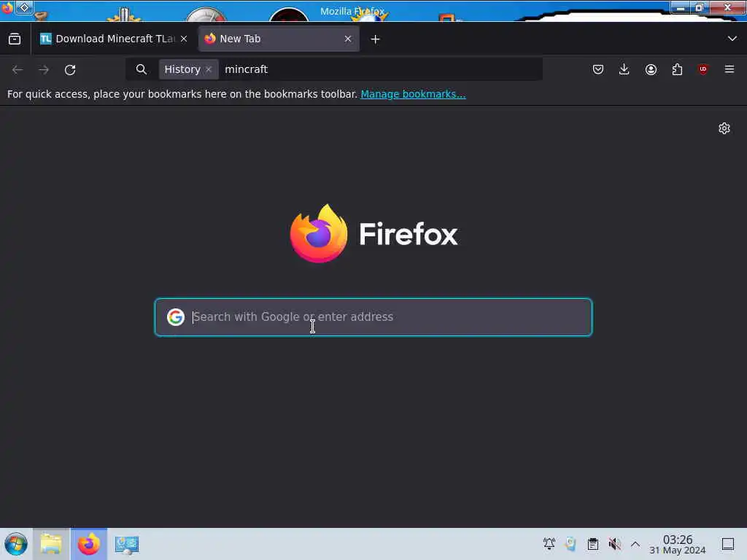Close the New Tab tab
Viewport: 747px width, 560px height.
click(x=348, y=39)
